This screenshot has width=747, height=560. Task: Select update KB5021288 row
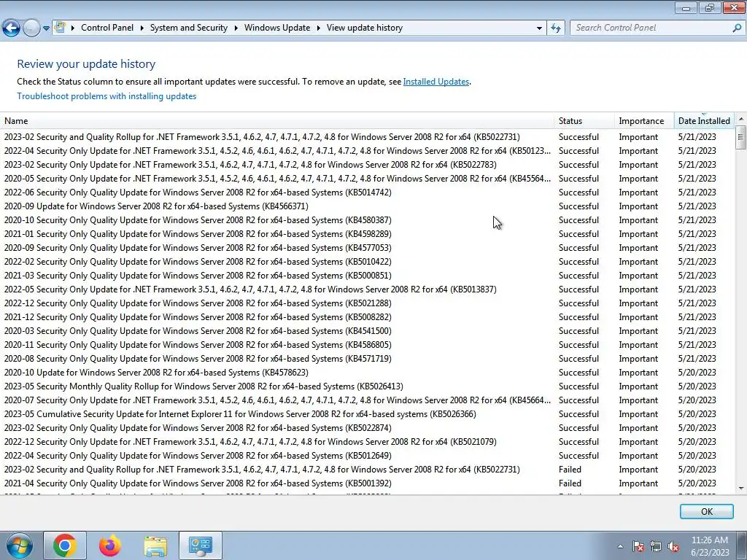[x=367, y=303]
